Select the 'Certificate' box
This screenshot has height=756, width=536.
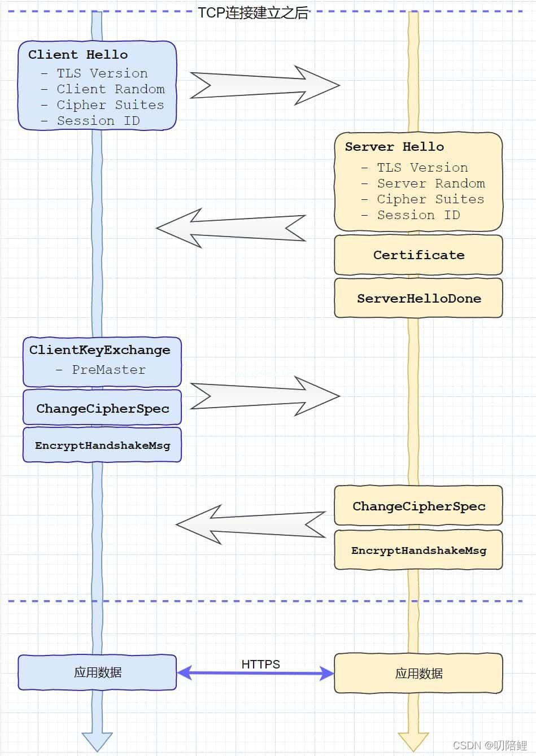419,255
